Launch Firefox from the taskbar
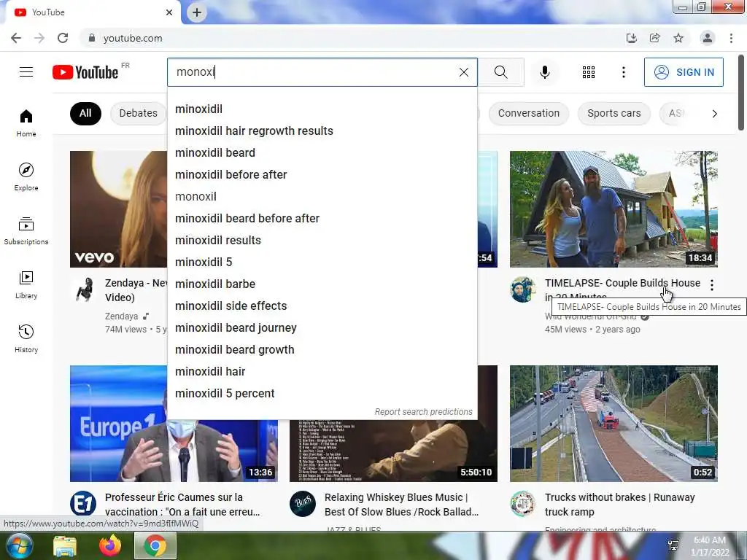This screenshot has width=747, height=560. [109, 545]
